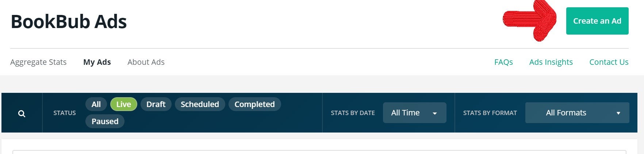Click the BookBub Ads page heading
Viewport: 644px width, 154px height.
[69, 22]
